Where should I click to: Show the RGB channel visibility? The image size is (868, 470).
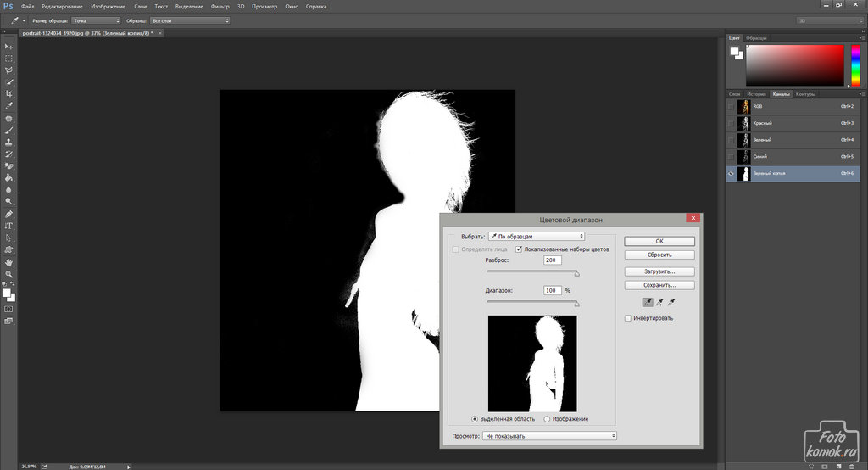[732, 106]
